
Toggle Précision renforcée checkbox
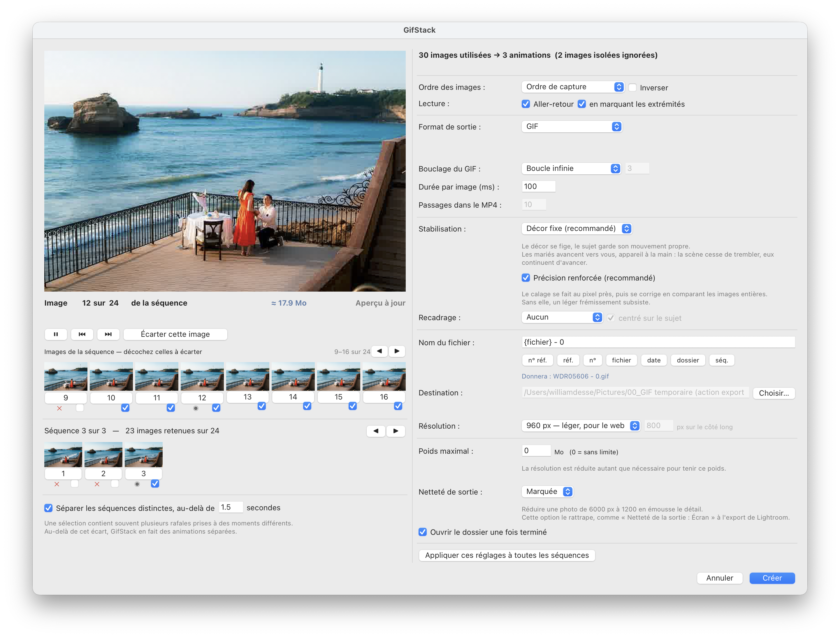526,278
